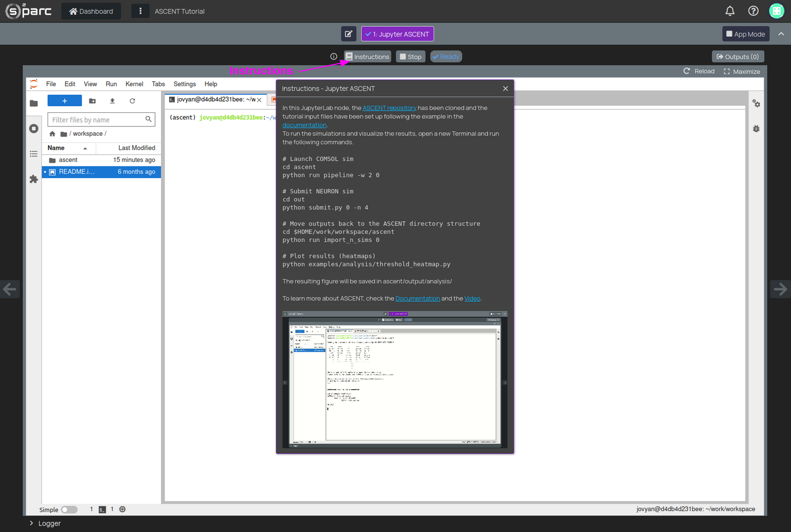791x532 pixels.
Task: Refresh the file browser list
Action: (133, 101)
